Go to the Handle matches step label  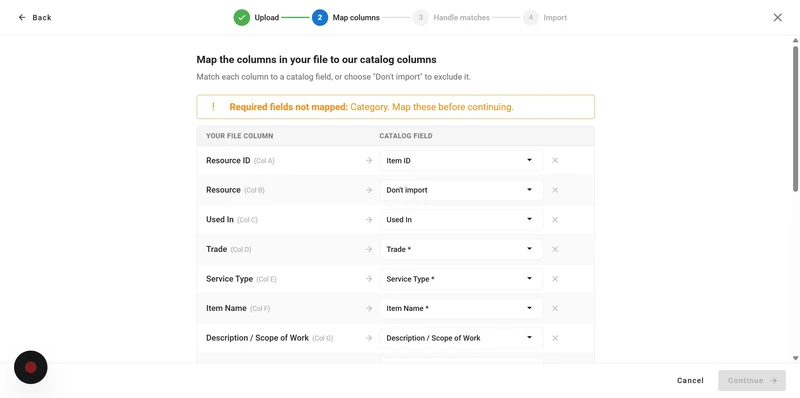461,17
